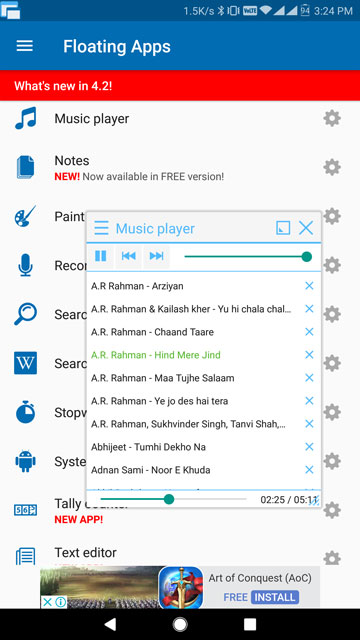Play A.R. Rahman - Chaand Taare
Image resolution: width=360 pixels, height=640 pixels.
tap(152, 332)
